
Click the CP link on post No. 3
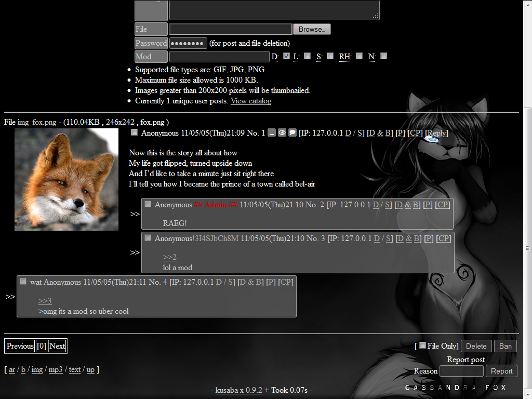444,238
